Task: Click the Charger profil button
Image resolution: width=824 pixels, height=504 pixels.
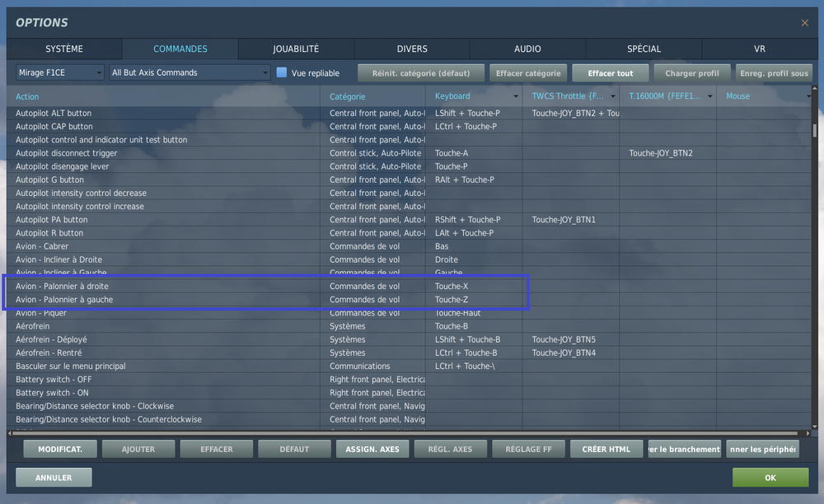Action: click(692, 73)
